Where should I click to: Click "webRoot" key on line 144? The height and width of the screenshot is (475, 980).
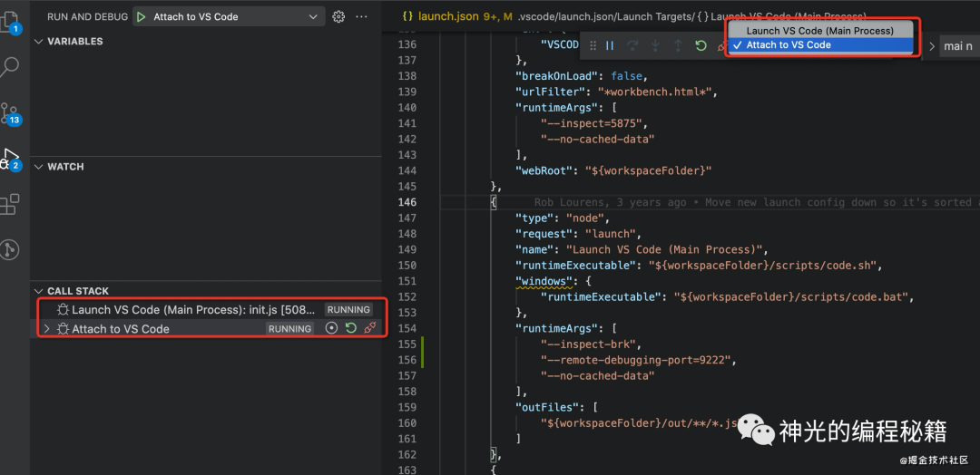click(x=544, y=170)
